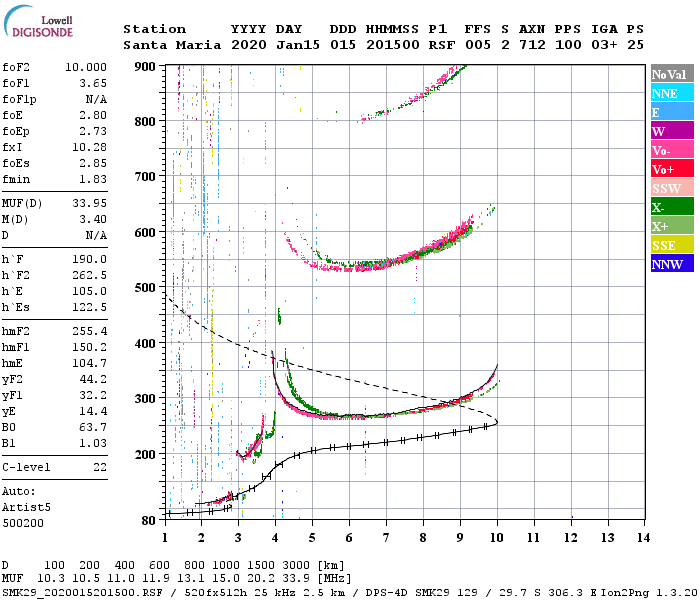This screenshot has width=700, height=600.
Task: Click the hmE value 104.7
Action: [x=89, y=363]
